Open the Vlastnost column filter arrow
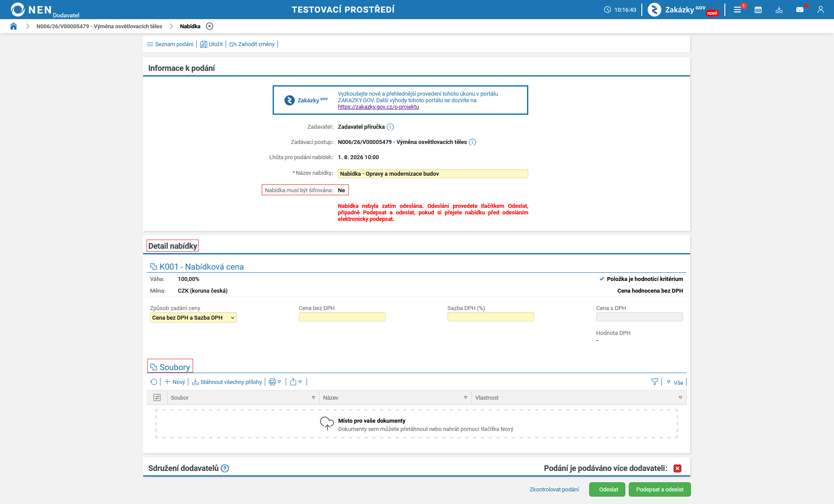834x504 pixels. (681, 397)
